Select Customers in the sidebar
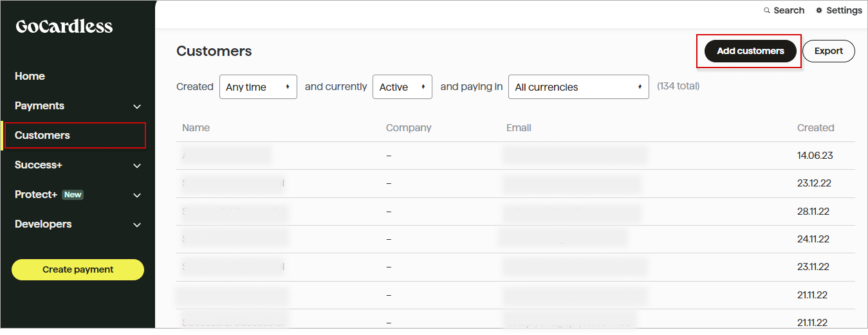This screenshot has width=868, height=335. [42, 135]
